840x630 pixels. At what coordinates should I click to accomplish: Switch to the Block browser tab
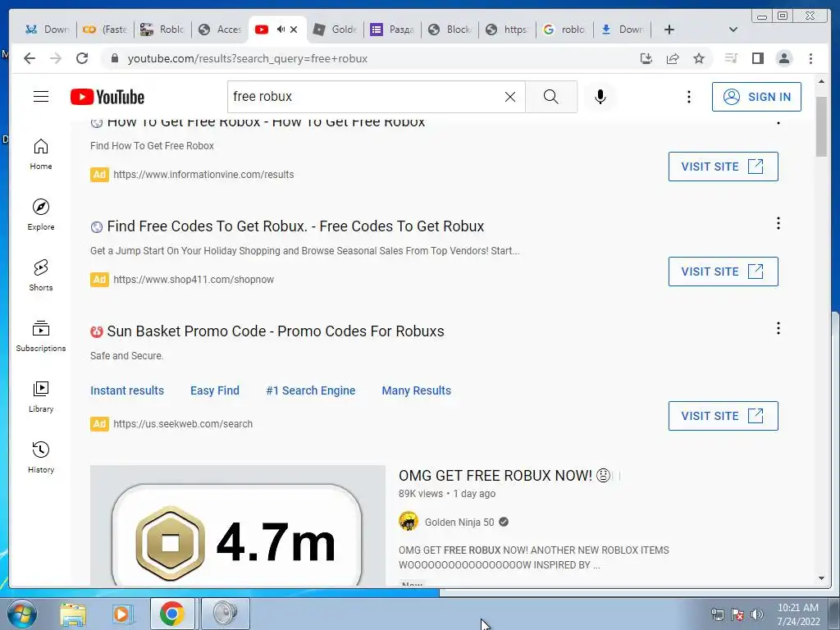[450, 30]
